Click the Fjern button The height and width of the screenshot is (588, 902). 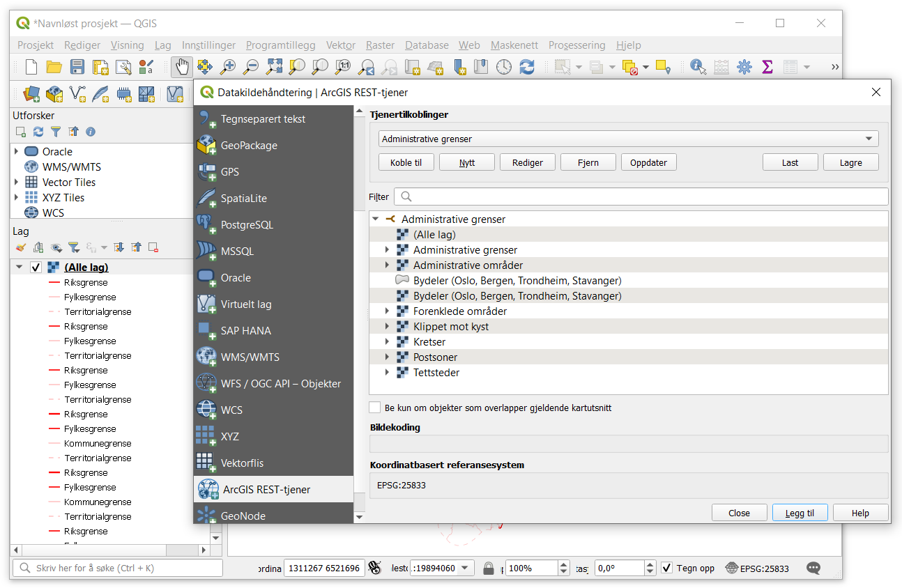[588, 162]
